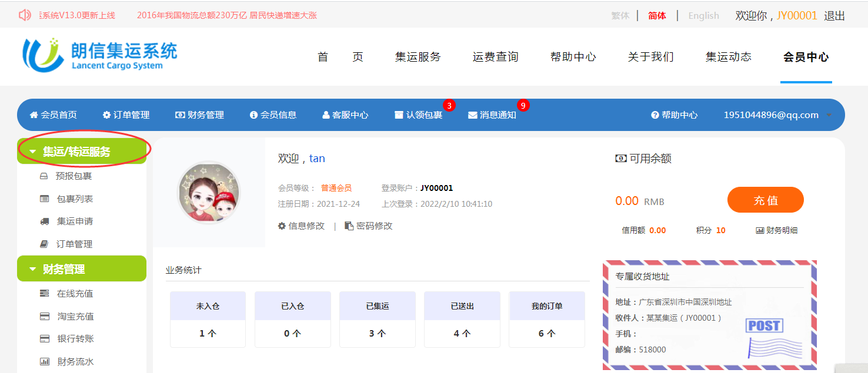Screen dimensions: 868x373
Task: Click the 消息通知 envelope icon
Action: (472, 115)
